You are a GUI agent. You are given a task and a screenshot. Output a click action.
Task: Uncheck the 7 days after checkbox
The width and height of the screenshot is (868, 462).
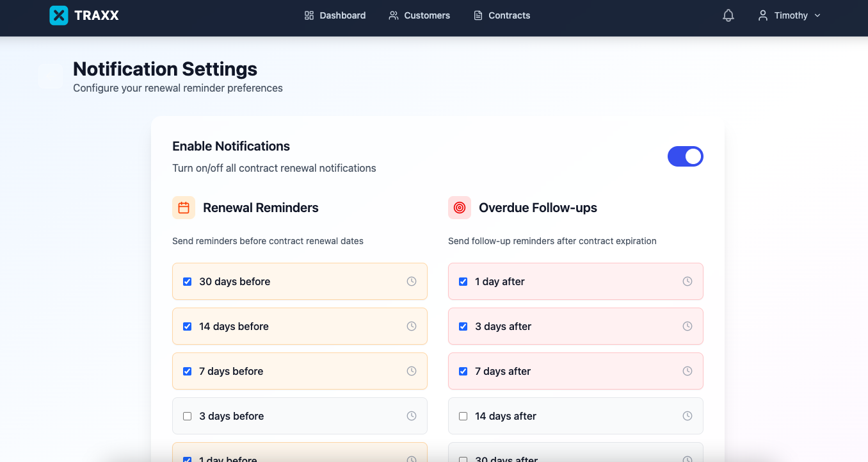click(463, 371)
